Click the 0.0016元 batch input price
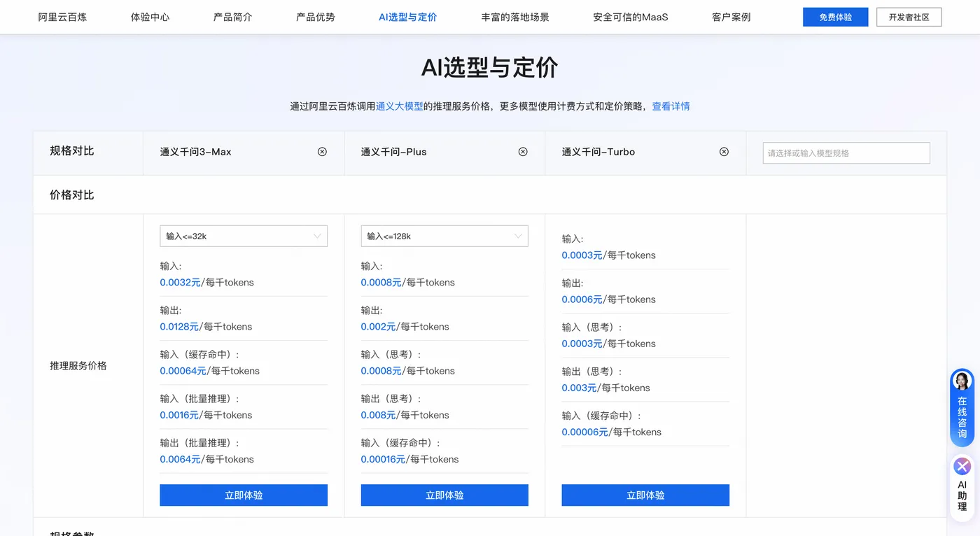This screenshot has width=980, height=536. point(179,415)
